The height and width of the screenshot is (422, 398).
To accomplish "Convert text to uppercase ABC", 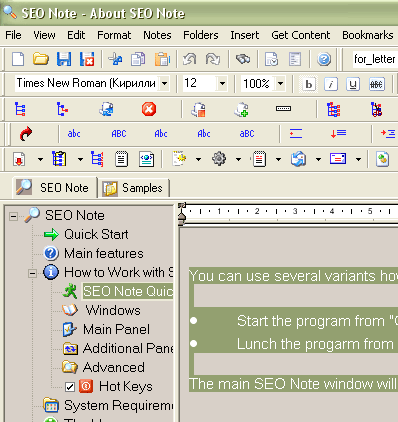I will tap(119, 134).
